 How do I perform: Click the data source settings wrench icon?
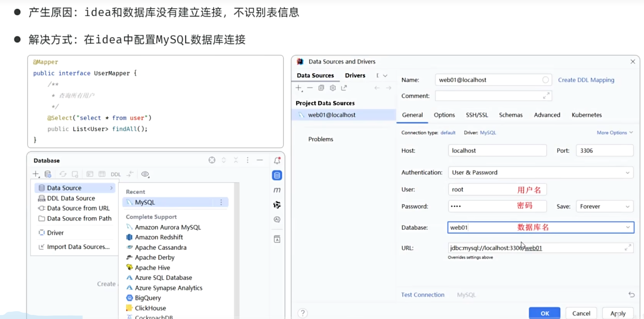[x=333, y=88]
